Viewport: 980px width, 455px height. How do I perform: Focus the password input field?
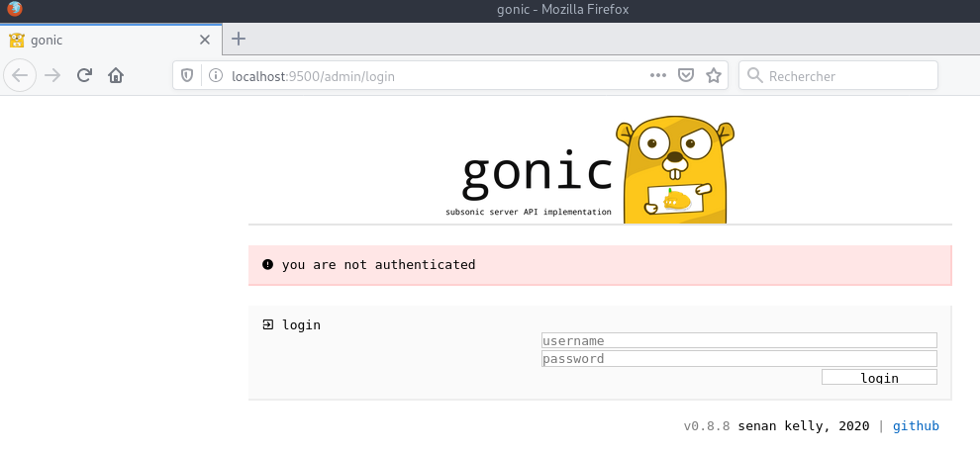738,358
